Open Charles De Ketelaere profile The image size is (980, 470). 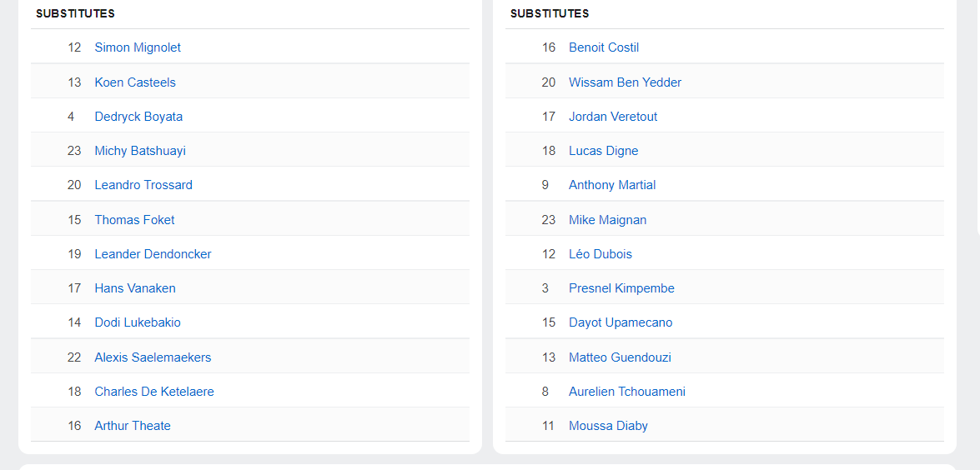pyautogui.click(x=154, y=392)
